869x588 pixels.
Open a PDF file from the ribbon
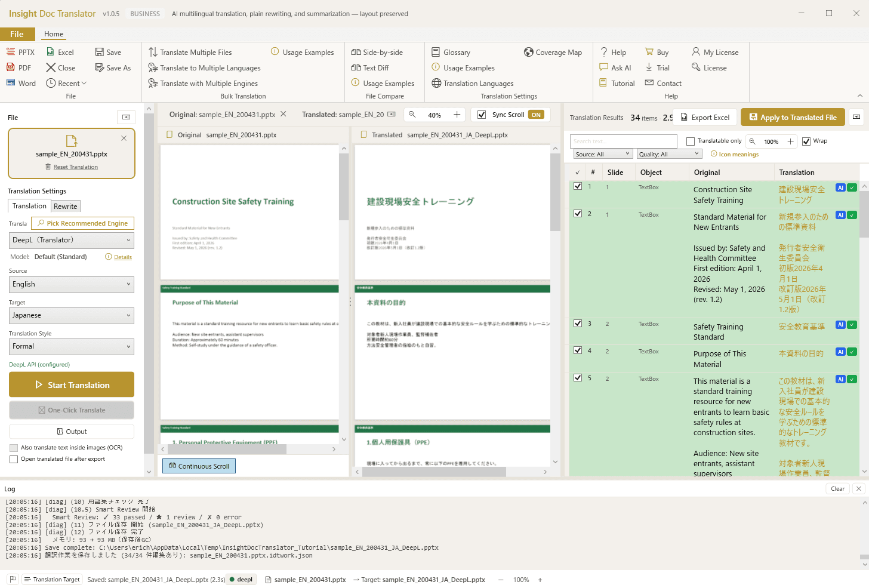19,67
